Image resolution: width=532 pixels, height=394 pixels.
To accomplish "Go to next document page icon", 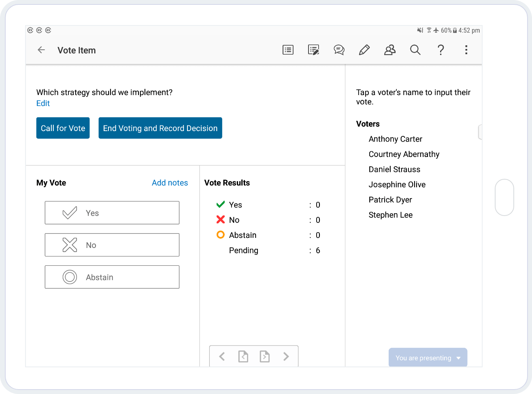I will coord(264,356).
